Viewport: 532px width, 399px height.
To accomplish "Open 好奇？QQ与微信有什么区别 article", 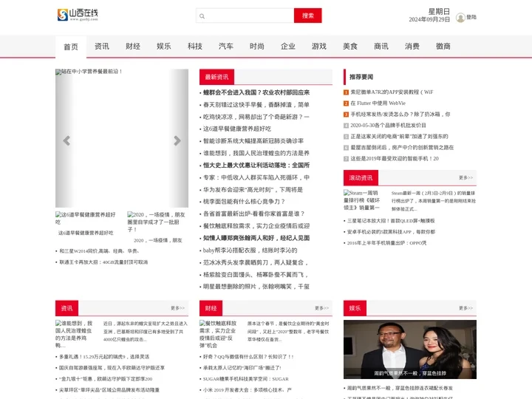I will pos(248,357).
